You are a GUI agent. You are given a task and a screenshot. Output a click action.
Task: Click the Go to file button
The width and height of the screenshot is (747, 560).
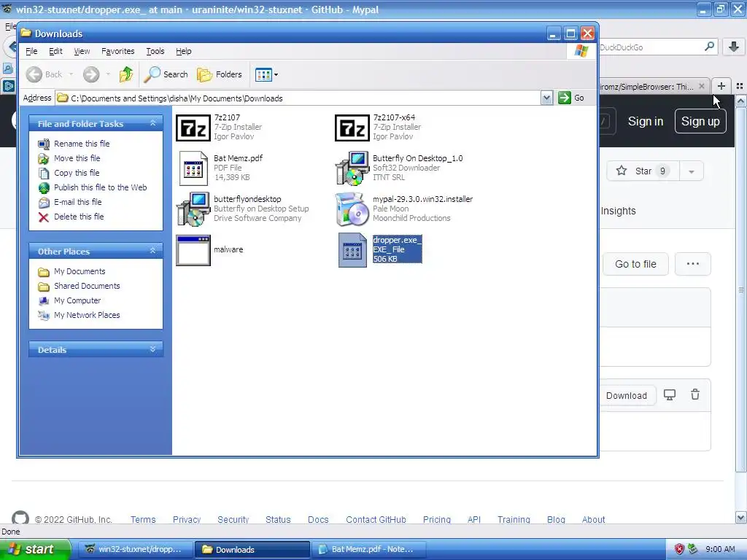tap(635, 264)
